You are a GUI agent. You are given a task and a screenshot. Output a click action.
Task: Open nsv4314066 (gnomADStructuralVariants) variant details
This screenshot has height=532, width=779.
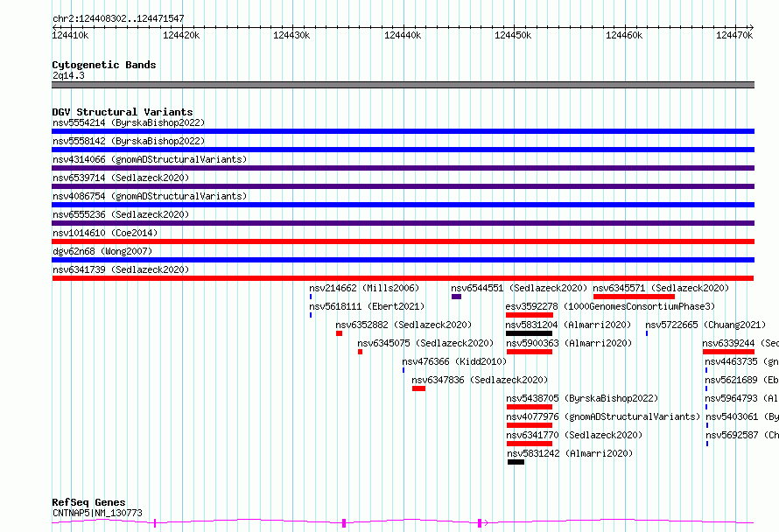click(x=150, y=159)
